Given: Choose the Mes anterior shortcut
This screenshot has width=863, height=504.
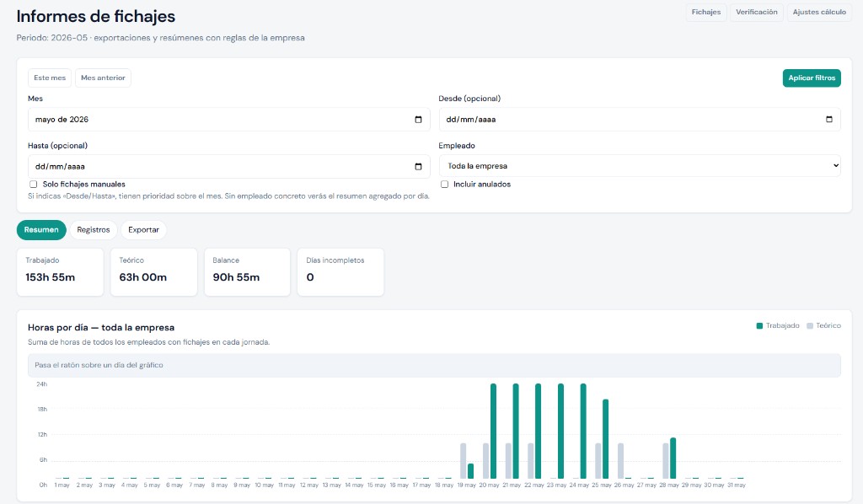Looking at the screenshot, I should 103,78.
